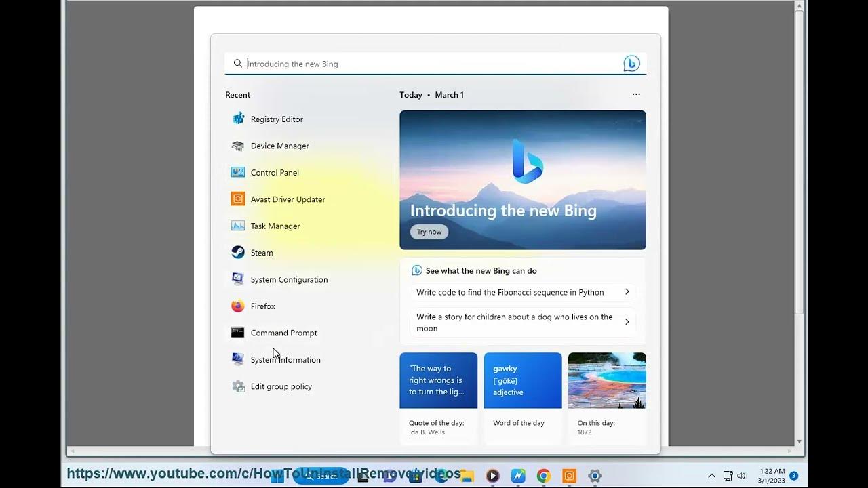Open System Information from recent list
The image size is (868, 488).
(276, 360)
